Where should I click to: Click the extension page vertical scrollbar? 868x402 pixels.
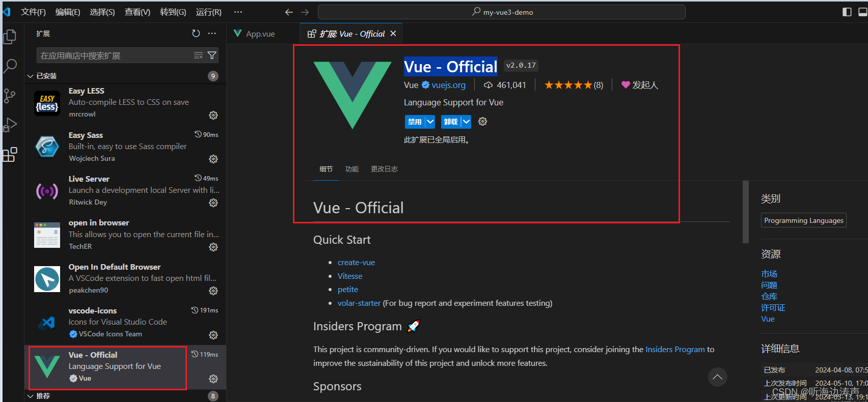(746, 212)
